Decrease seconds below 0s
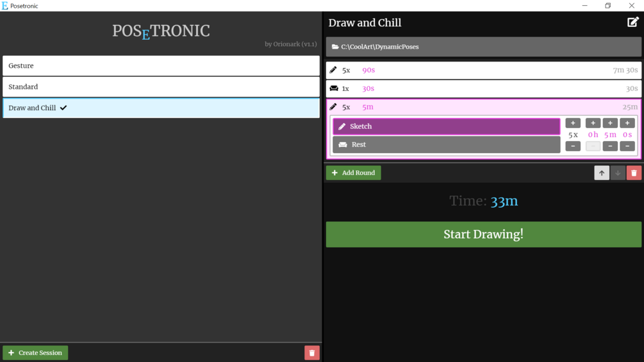This screenshot has width=644, height=362. 627,146
